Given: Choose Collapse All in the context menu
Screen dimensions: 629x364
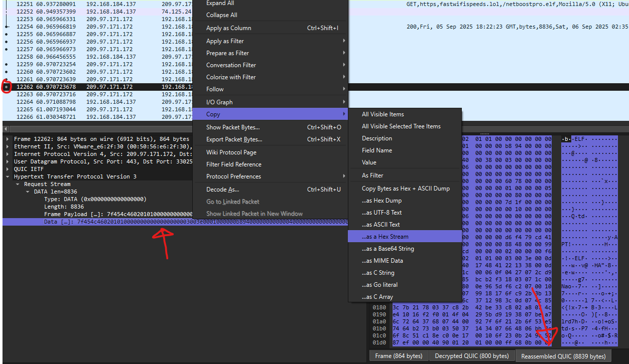Looking at the screenshot, I should click(x=270, y=15).
